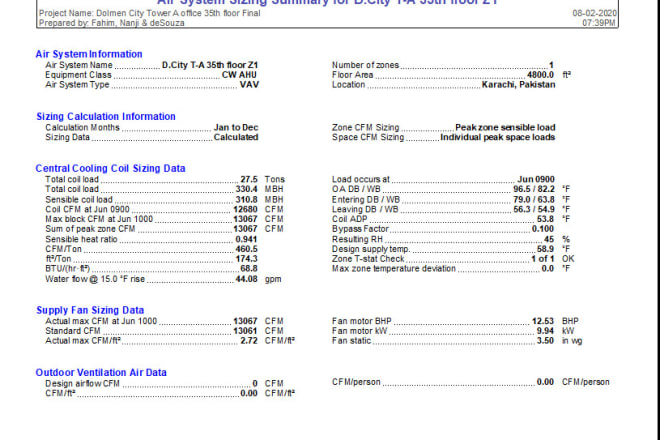Click the 'Central Cooling Coil Sizing Data' heading

click(110, 168)
